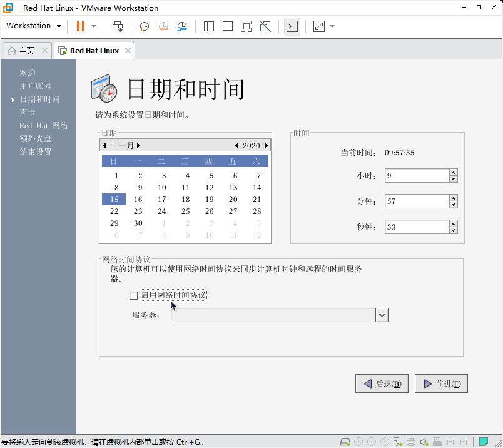The height and width of the screenshot is (448, 503).
Task: Open the Snapshot Manager
Action: coord(182,26)
